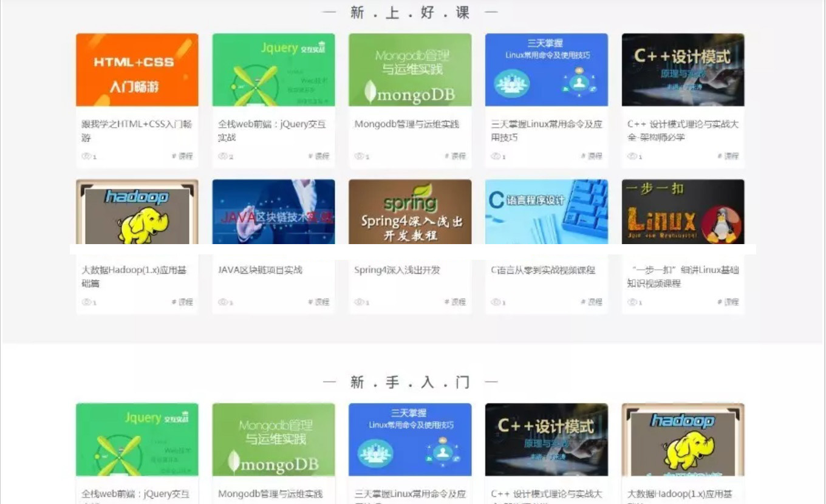This screenshot has height=504, width=826.
Task: Click the eye icon under C语言从零到实战视频课程
Action: (496, 302)
